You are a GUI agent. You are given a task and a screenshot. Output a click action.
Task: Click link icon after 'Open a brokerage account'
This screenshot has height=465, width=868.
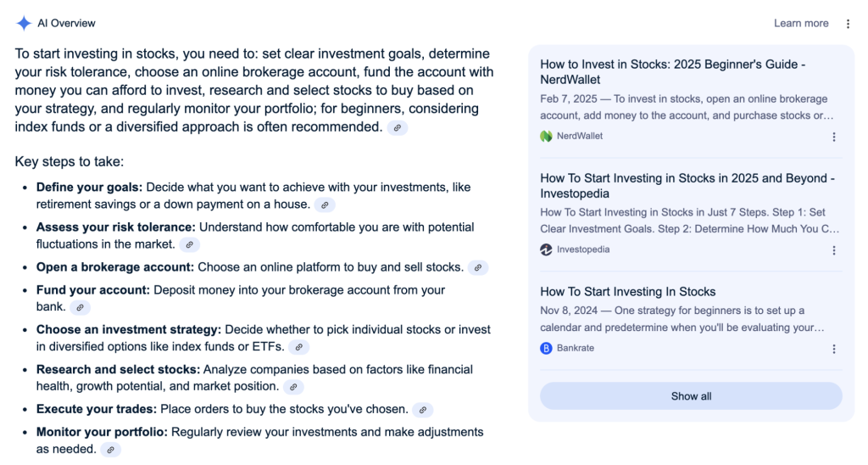pyautogui.click(x=478, y=268)
